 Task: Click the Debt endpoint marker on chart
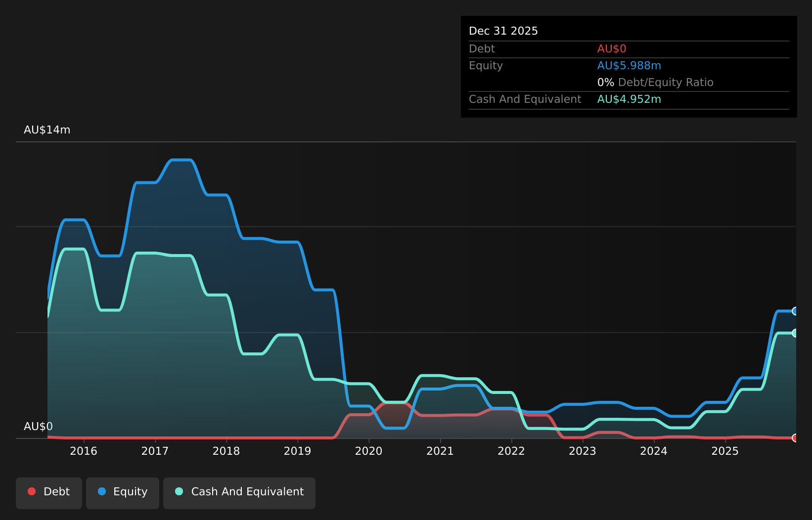point(795,438)
